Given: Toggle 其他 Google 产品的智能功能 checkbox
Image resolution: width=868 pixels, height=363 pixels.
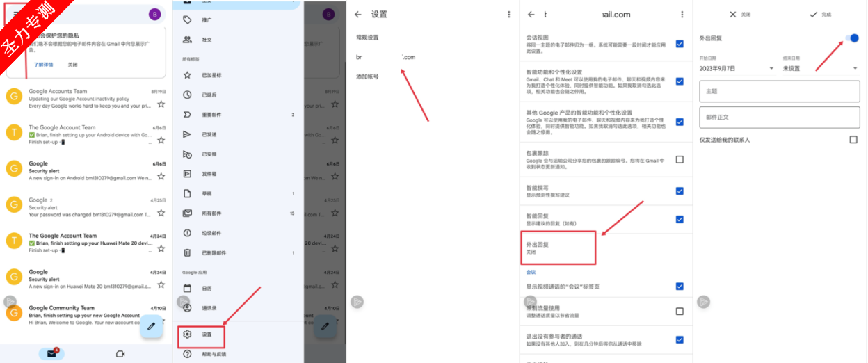Looking at the screenshot, I should pyautogui.click(x=680, y=122).
